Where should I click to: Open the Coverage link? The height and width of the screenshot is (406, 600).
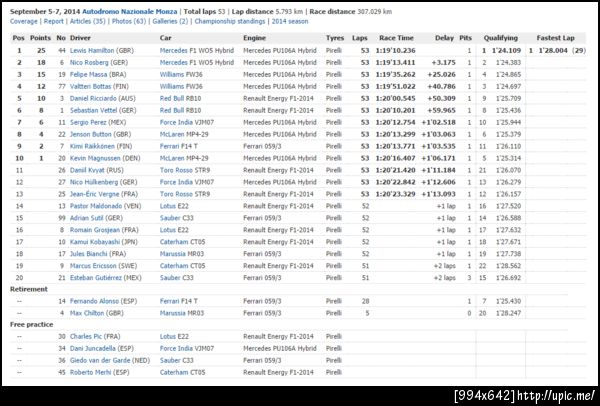coord(24,21)
